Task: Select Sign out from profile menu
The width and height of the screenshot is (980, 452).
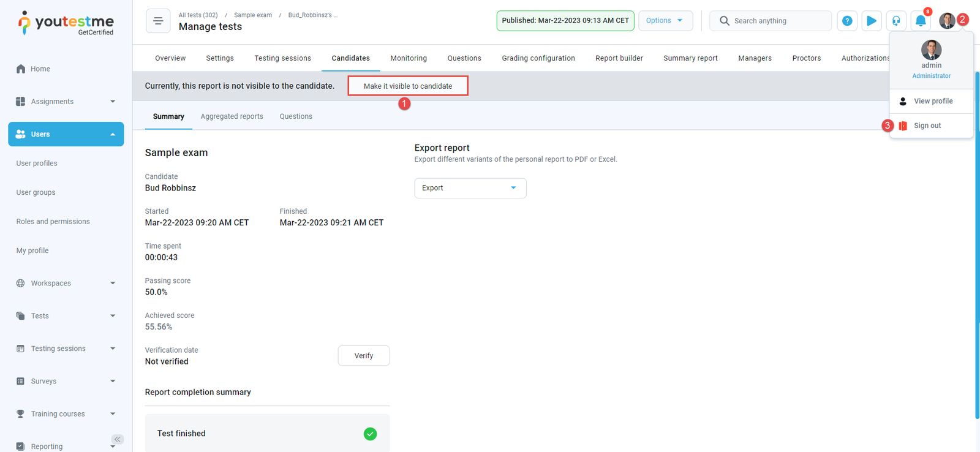Action: (x=927, y=126)
